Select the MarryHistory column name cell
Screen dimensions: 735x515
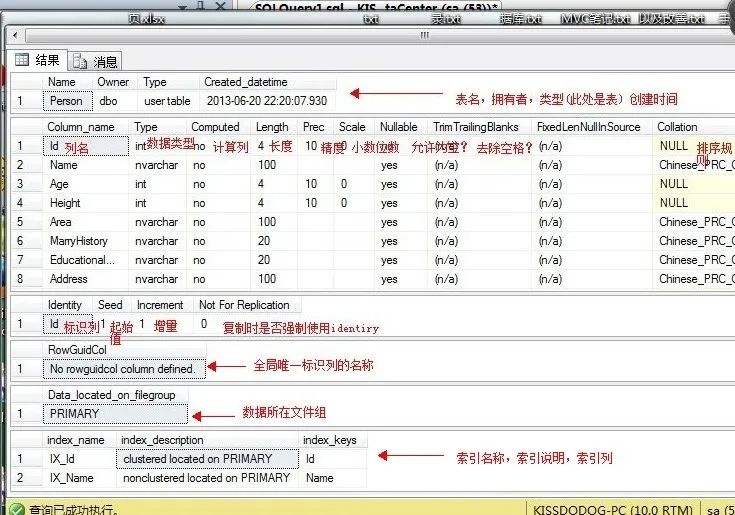[x=86, y=241]
